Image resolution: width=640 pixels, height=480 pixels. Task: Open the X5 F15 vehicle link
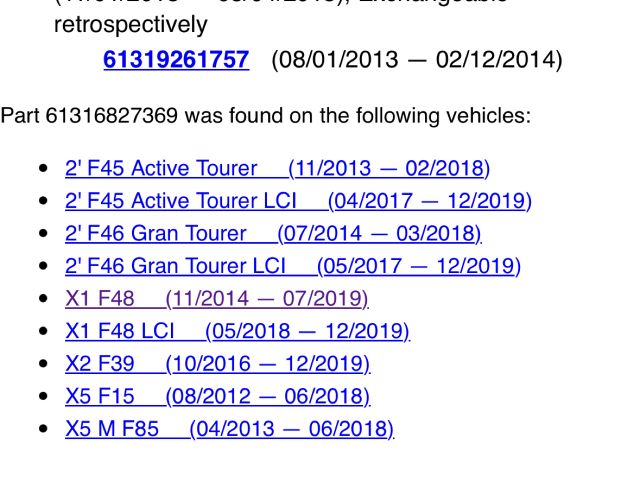[x=99, y=397]
